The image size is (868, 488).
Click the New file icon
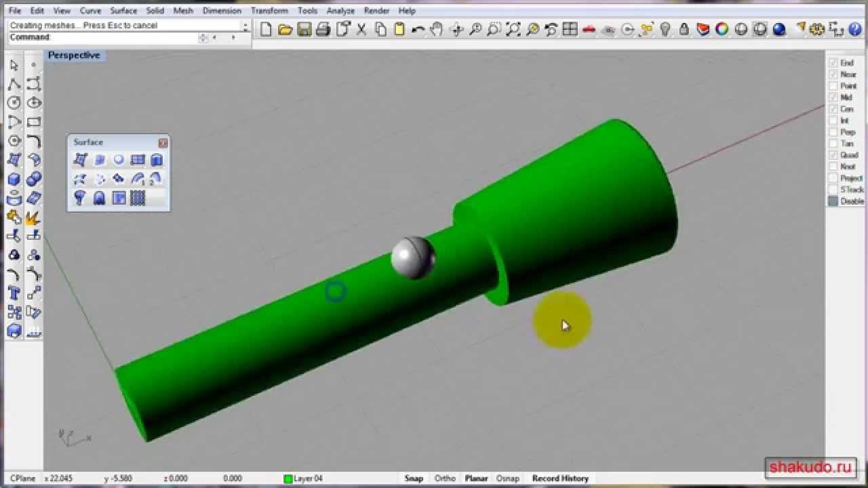pos(266,29)
